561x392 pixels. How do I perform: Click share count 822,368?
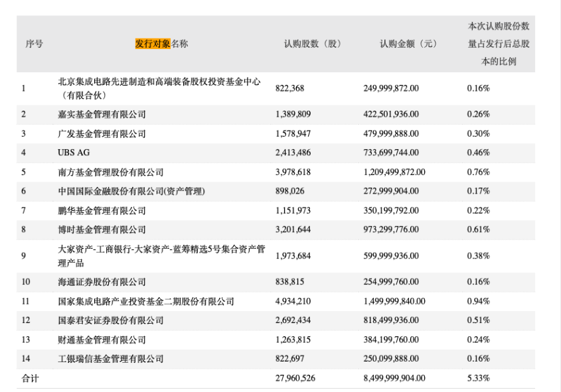(x=290, y=88)
